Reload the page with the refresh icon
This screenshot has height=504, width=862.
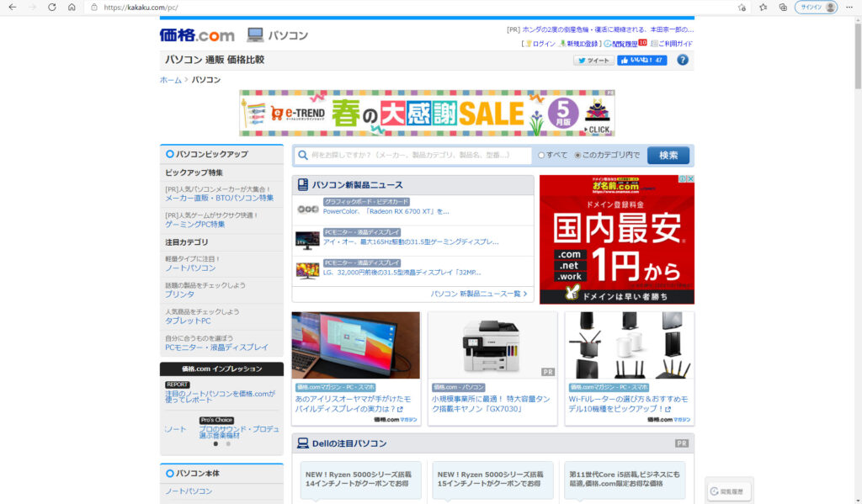click(x=51, y=7)
